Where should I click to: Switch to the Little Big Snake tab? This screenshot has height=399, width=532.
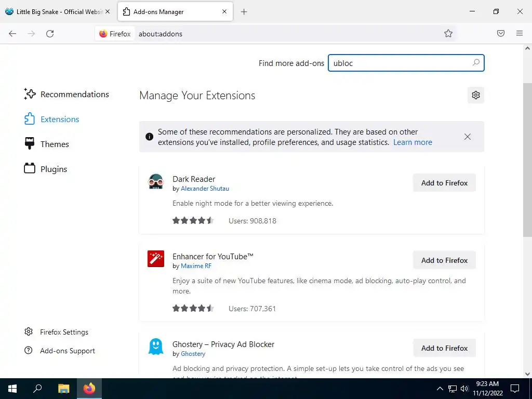point(58,11)
